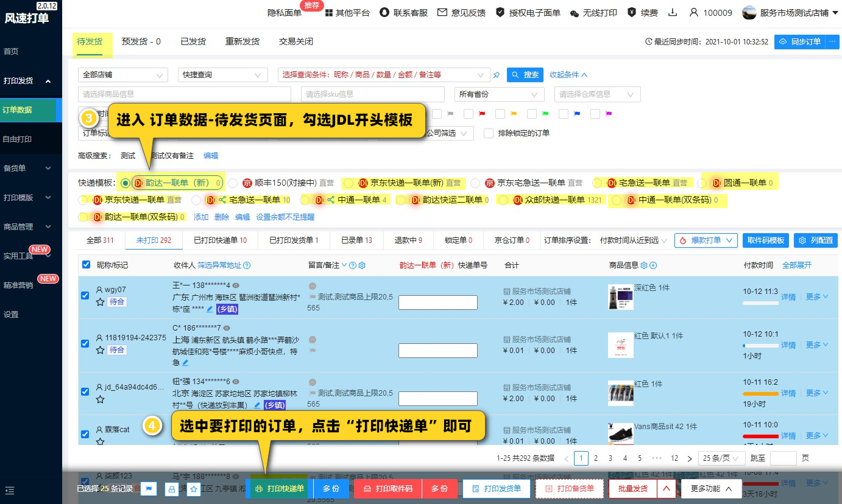Toggle the select-all checkbox in table header

point(86,265)
